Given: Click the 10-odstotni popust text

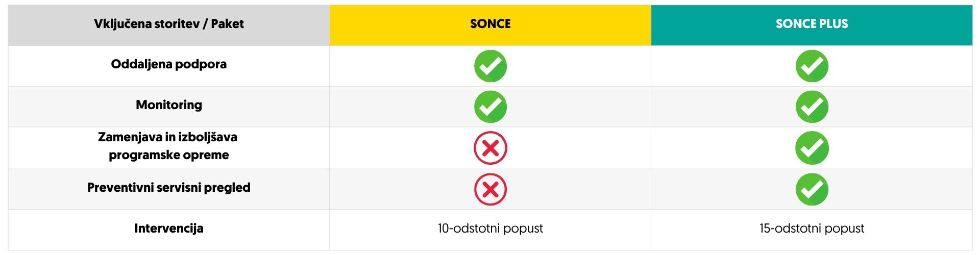Looking at the screenshot, I should tap(490, 228).
